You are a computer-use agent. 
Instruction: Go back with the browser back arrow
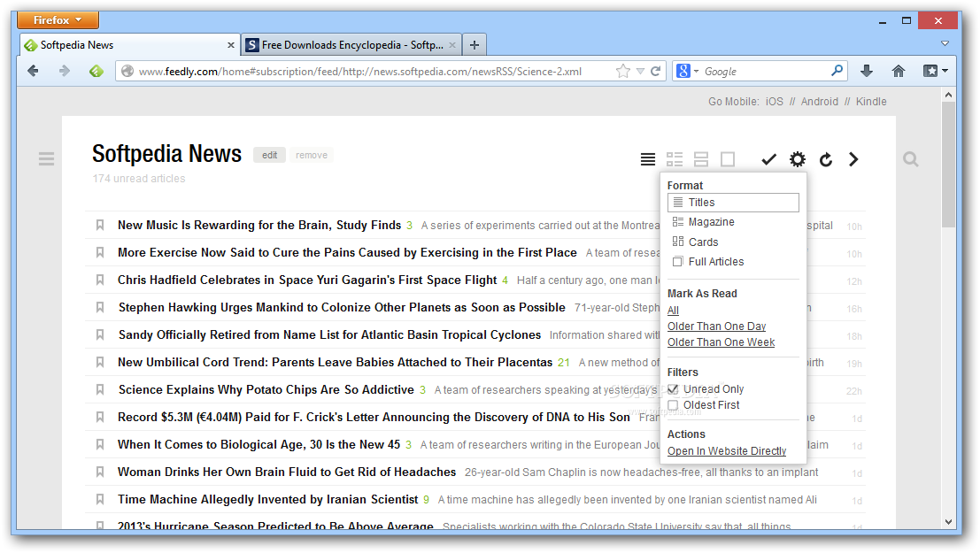pos(33,72)
